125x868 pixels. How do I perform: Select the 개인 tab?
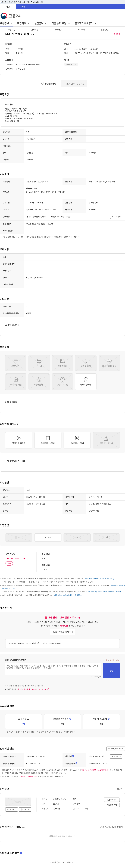pyautogui.click(x=8, y=7)
